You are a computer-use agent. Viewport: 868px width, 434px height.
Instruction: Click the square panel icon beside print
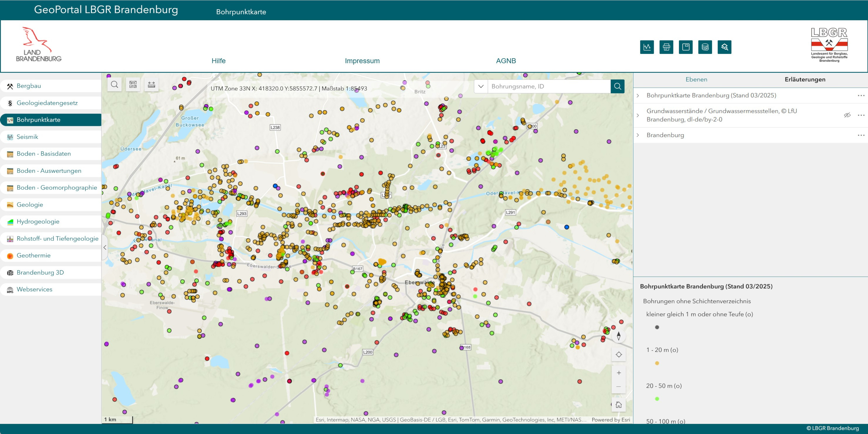(x=686, y=47)
